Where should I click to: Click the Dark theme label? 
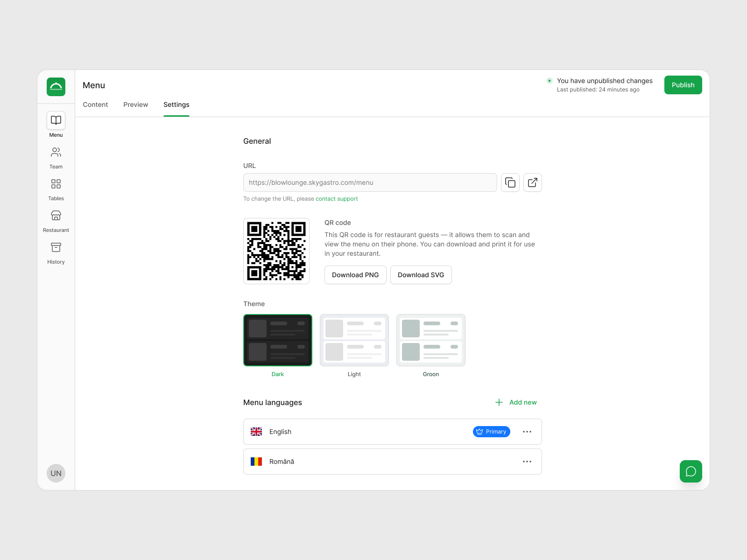(x=278, y=374)
